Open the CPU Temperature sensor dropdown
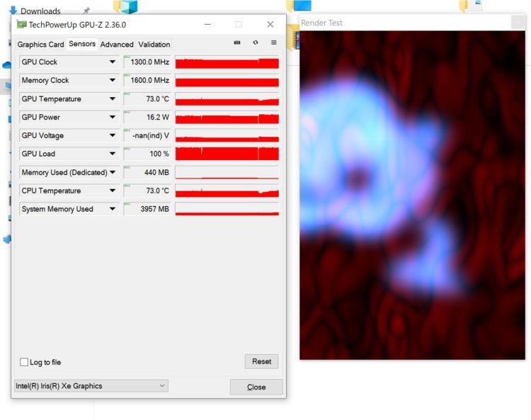This screenshot has height=420, width=531. pos(112,191)
